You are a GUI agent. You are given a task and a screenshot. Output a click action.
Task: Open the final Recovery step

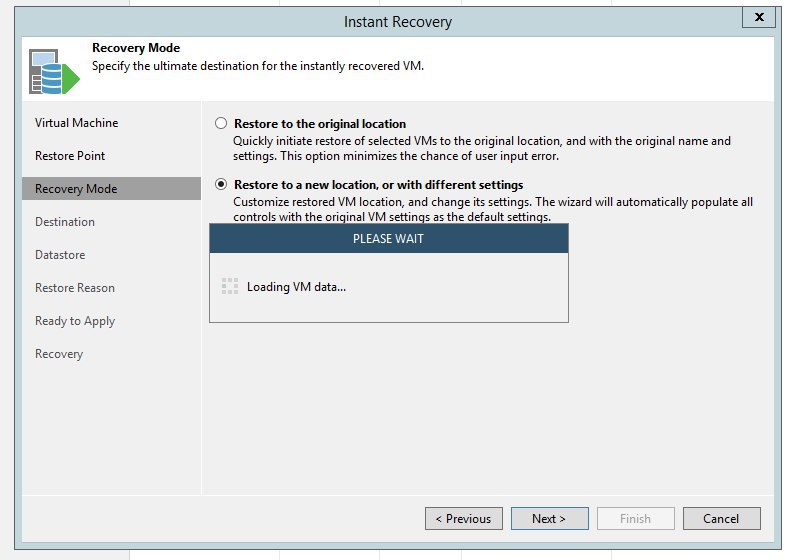click(x=59, y=354)
